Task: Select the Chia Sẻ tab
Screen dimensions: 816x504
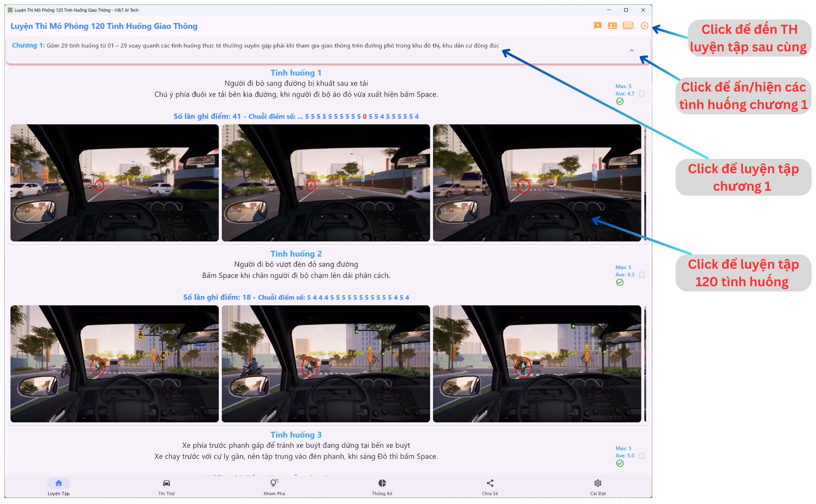Action: [490, 487]
